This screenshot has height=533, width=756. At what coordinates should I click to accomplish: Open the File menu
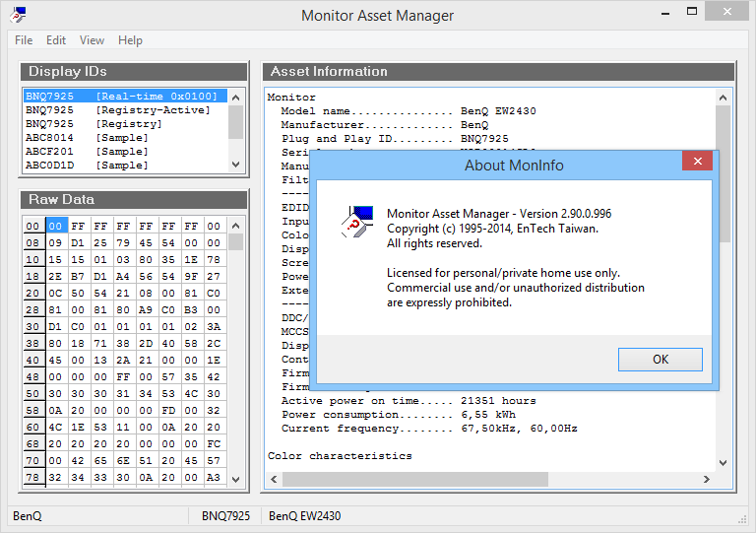tap(24, 40)
